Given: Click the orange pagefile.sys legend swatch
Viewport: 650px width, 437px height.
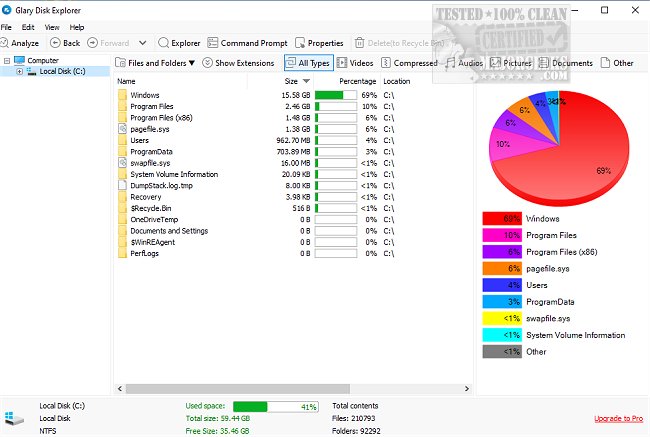Looking at the screenshot, I should point(502,268).
